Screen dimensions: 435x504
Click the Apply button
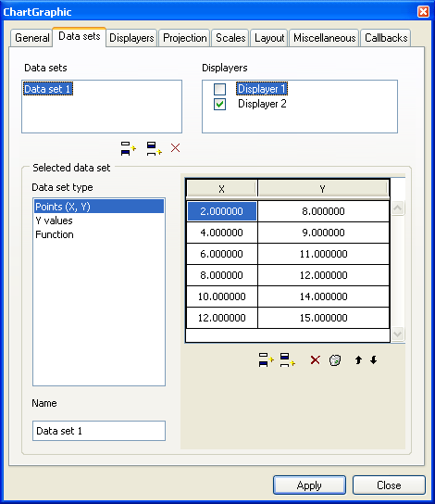(x=309, y=485)
